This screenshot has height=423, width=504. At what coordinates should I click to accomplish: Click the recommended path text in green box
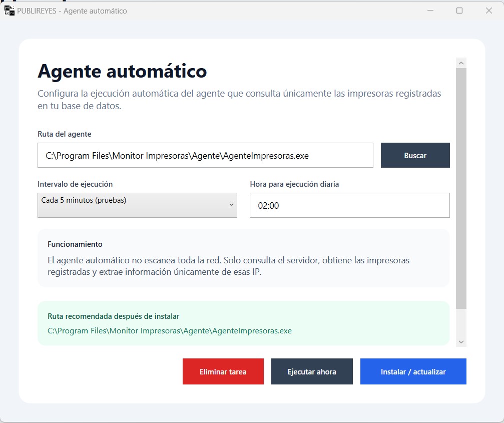coord(169,331)
